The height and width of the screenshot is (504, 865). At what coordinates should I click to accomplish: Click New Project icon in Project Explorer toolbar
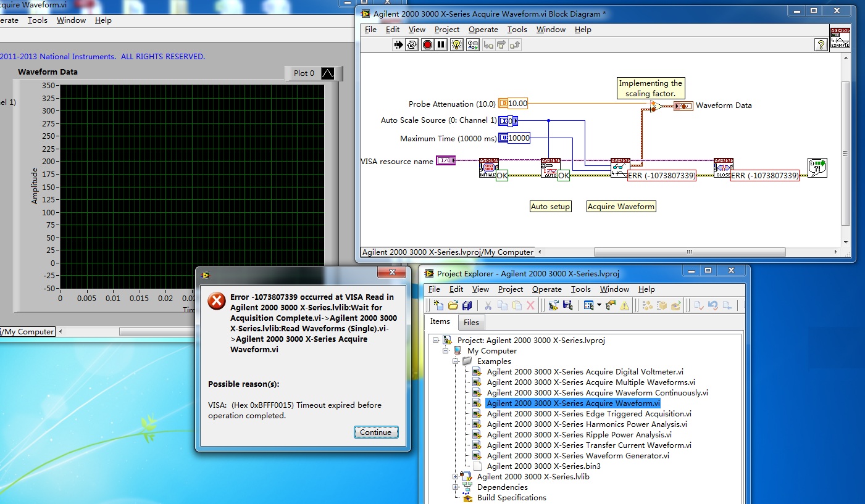[438, 305]
